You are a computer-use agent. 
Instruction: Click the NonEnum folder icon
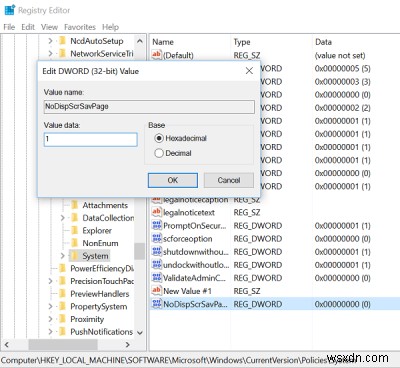pos(75,243)
